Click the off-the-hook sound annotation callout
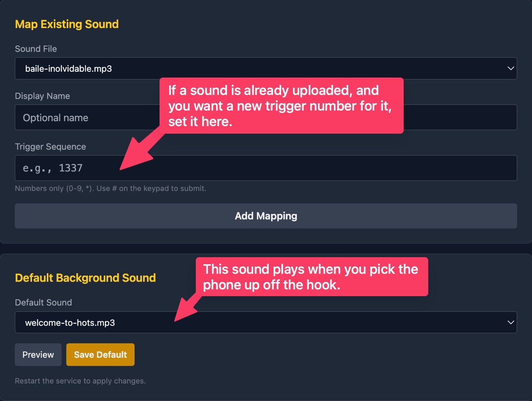The width and height of the screenshot is (532, 401). click(x=311, y=277)
